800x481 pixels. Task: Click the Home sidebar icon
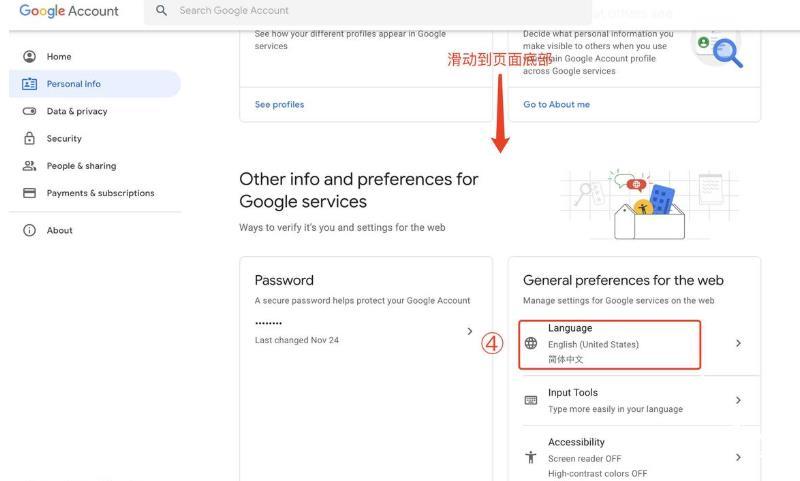pos(29,57)
